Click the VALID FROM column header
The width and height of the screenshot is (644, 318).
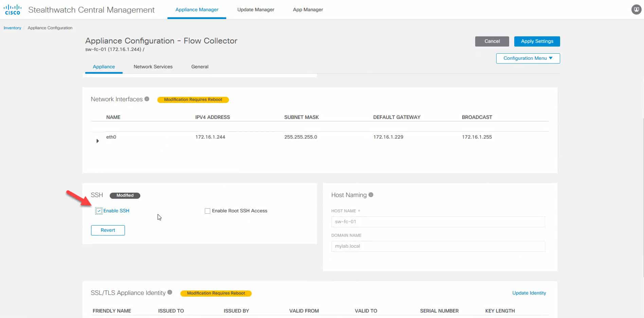point(304,311)
